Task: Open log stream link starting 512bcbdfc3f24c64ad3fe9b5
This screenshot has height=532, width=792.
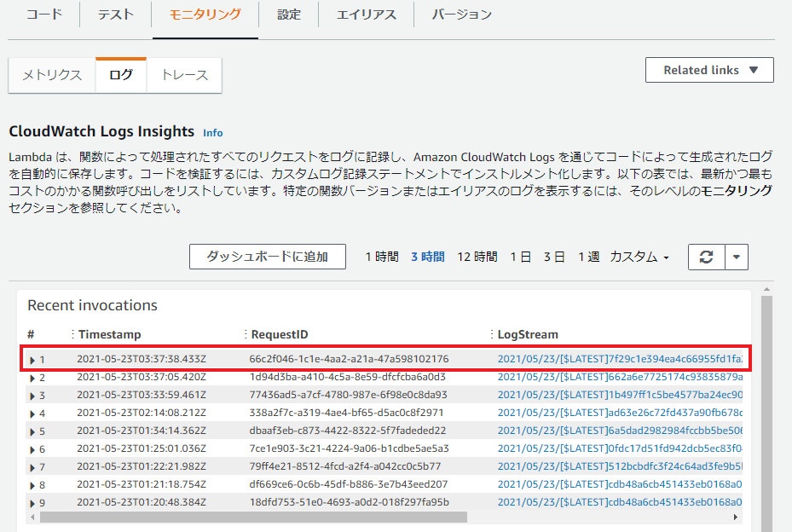Action: click(x=620, y=466)
